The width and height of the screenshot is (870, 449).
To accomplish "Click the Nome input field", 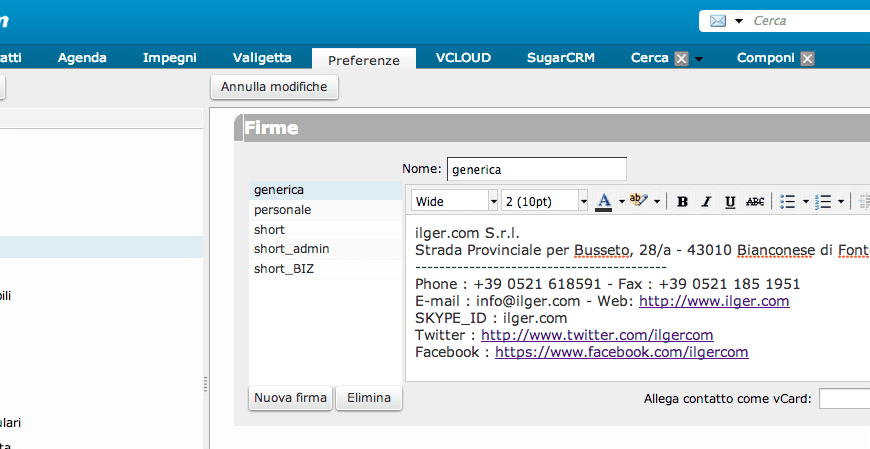I will 537,169.
